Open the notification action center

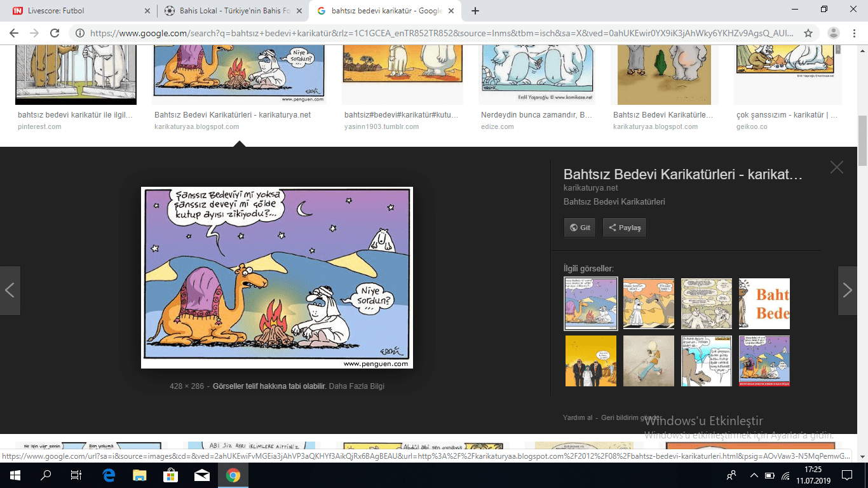point(847,475)
